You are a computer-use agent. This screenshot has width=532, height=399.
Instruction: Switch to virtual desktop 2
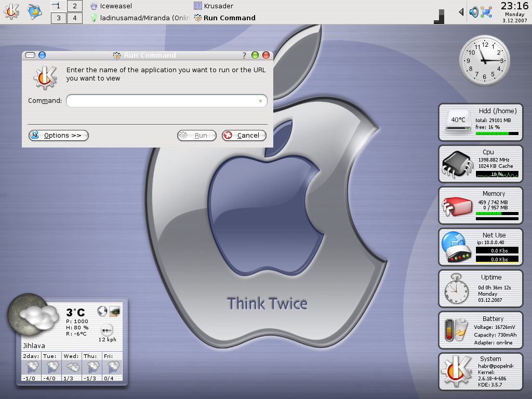(x=75, y=6)
